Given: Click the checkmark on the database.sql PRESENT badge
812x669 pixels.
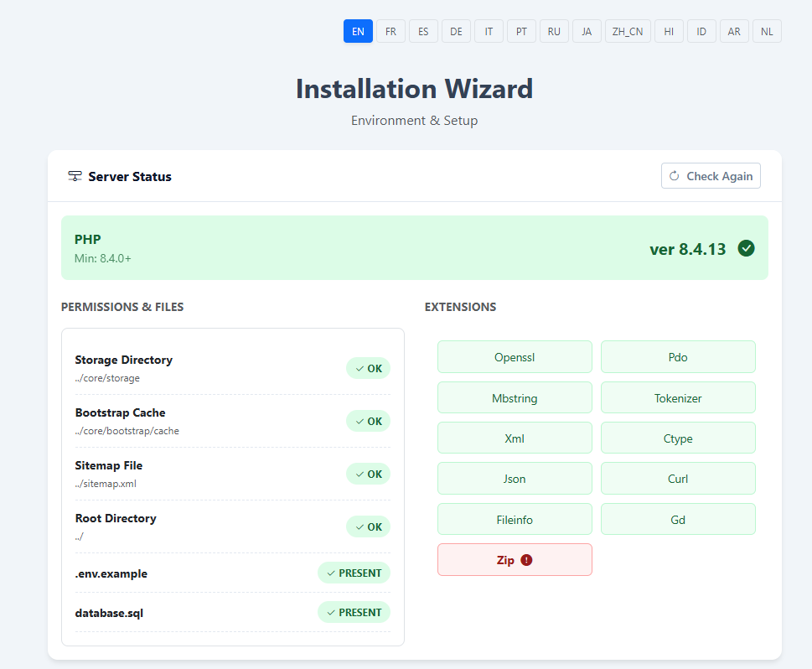Looking at the screenshot, I should [330, 612].
